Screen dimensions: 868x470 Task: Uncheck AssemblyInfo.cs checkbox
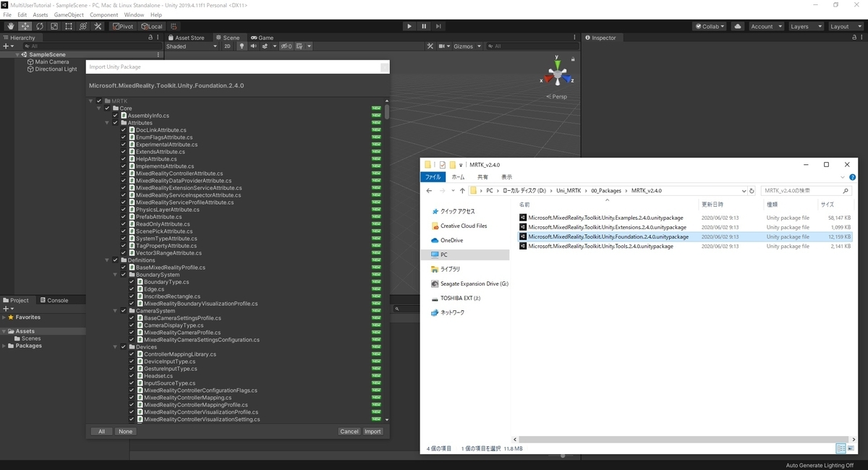(115, 116)
